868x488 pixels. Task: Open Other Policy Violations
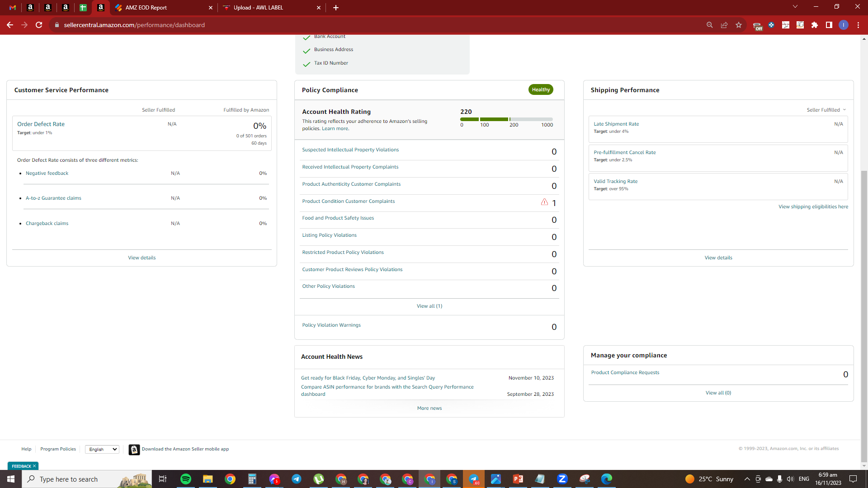click(328, 286)
